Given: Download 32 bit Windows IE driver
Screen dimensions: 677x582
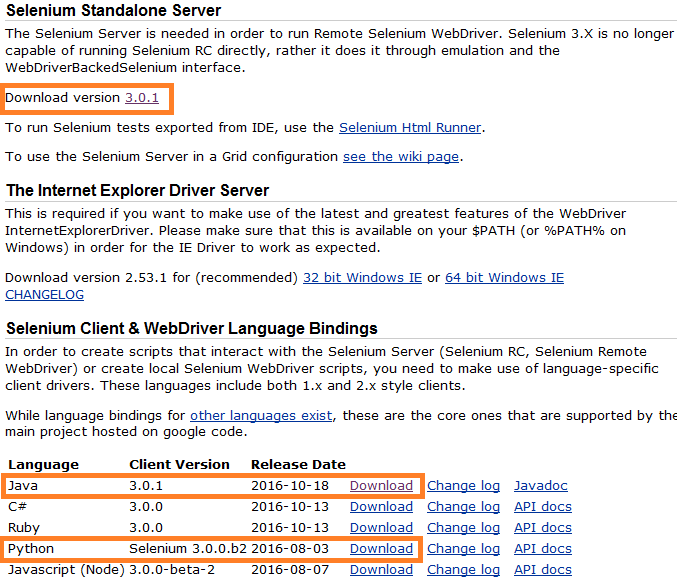Looking at the screenshot, I should pos(362,278).
